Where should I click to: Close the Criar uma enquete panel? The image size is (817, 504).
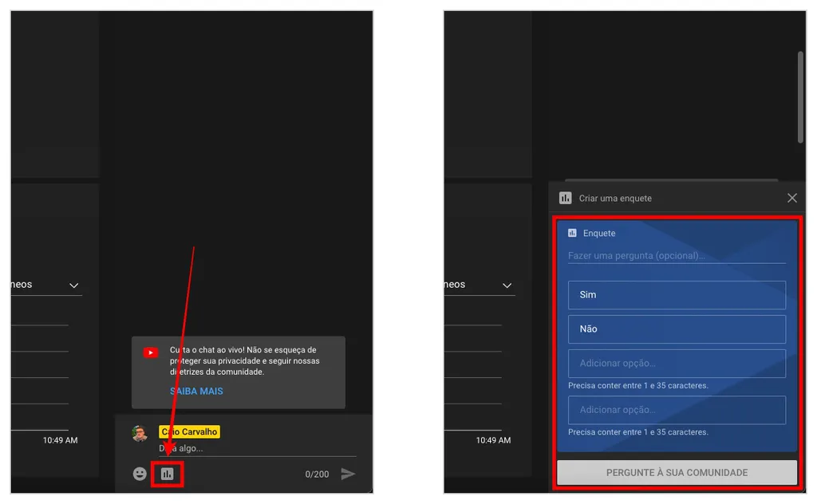coord(792,198)
